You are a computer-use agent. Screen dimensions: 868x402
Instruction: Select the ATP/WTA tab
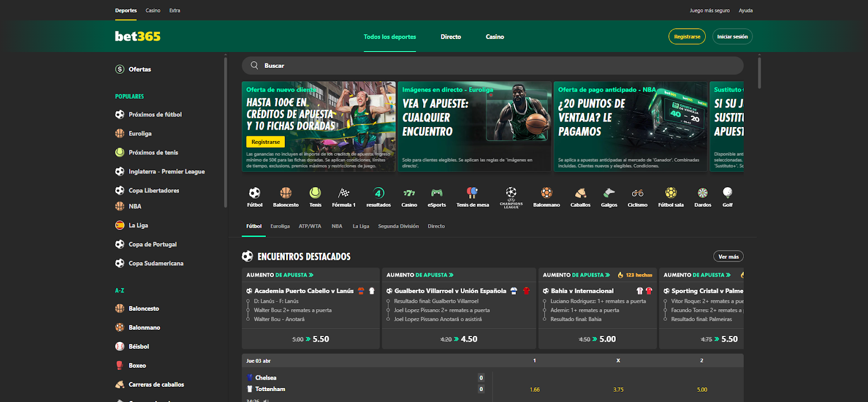[x=310, y=226]
